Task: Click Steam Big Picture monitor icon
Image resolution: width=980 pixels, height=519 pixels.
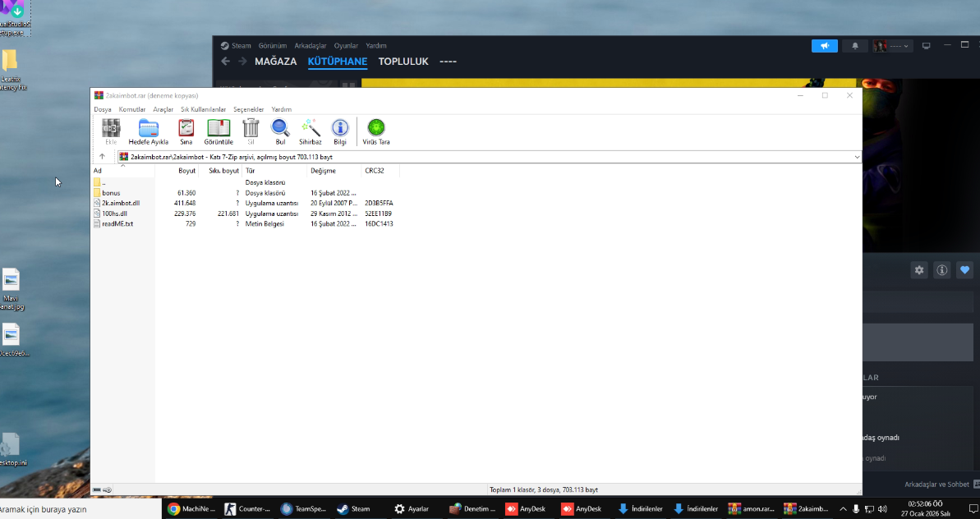Action: (x=927, y=46)
